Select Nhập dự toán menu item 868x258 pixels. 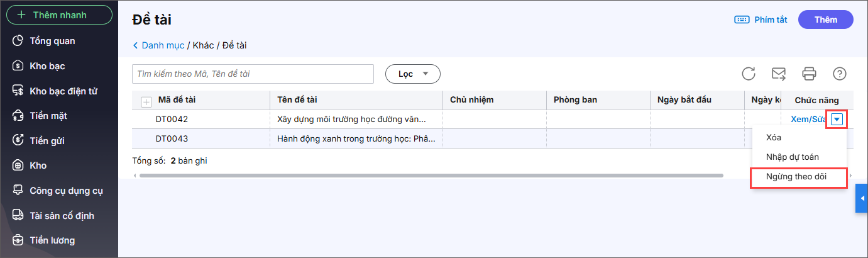point(793,157)
